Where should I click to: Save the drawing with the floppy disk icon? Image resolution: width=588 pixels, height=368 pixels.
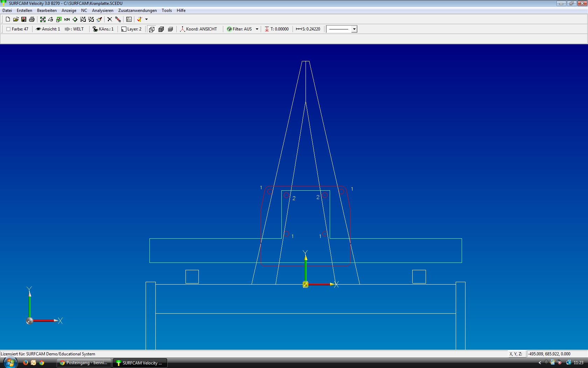tap(24, 19)
